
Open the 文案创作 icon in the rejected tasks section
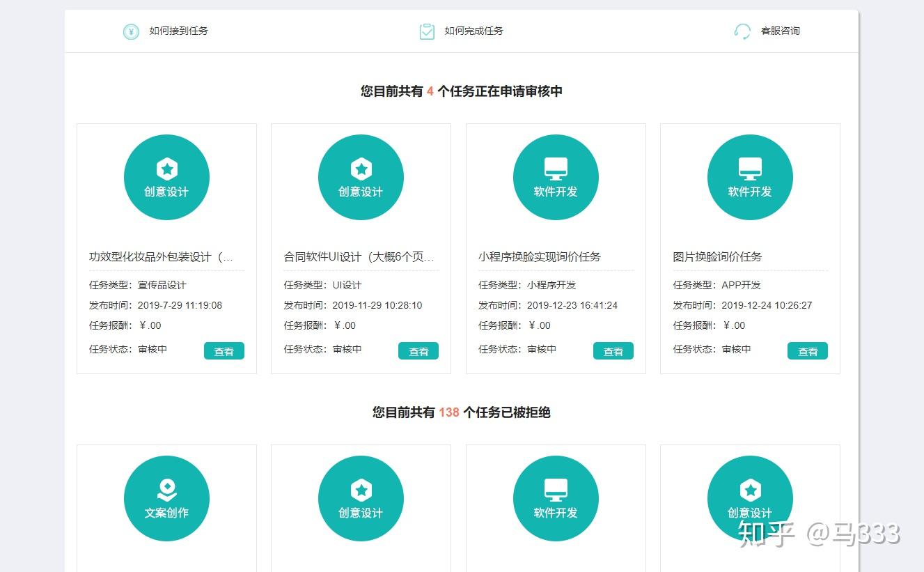(x=166, y=498)
